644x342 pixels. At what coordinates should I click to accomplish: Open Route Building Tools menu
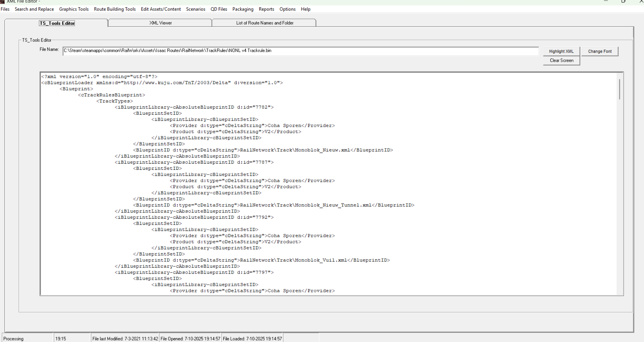click(x=115, y=9)
